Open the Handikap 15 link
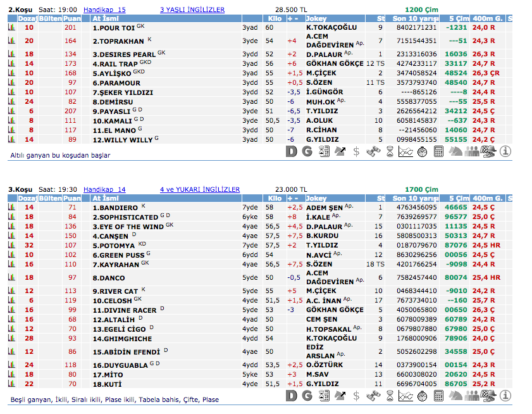The image size is (532, 414). point(104,10)
